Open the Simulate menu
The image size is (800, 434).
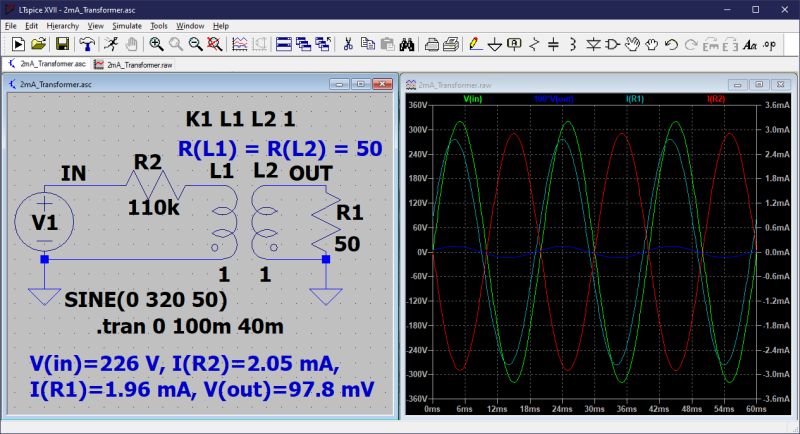[127, 25]
